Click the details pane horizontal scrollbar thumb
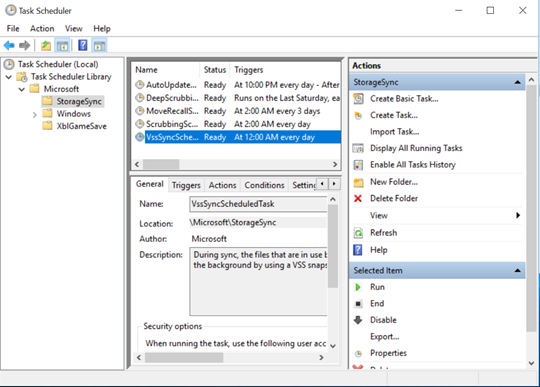Screen dimensions: 540x387 184,358
